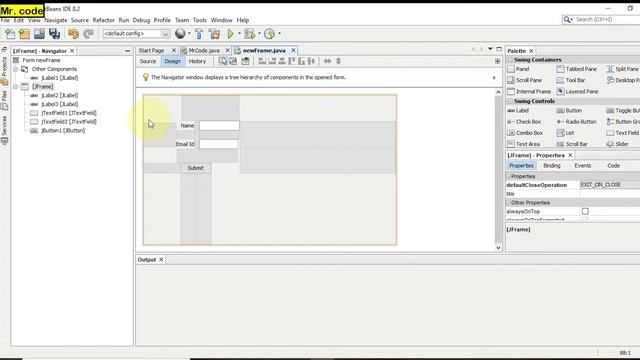The width and height of the screenshot is (640, 360).
Task: Click the Open Project icon
Action: (39, 34)
